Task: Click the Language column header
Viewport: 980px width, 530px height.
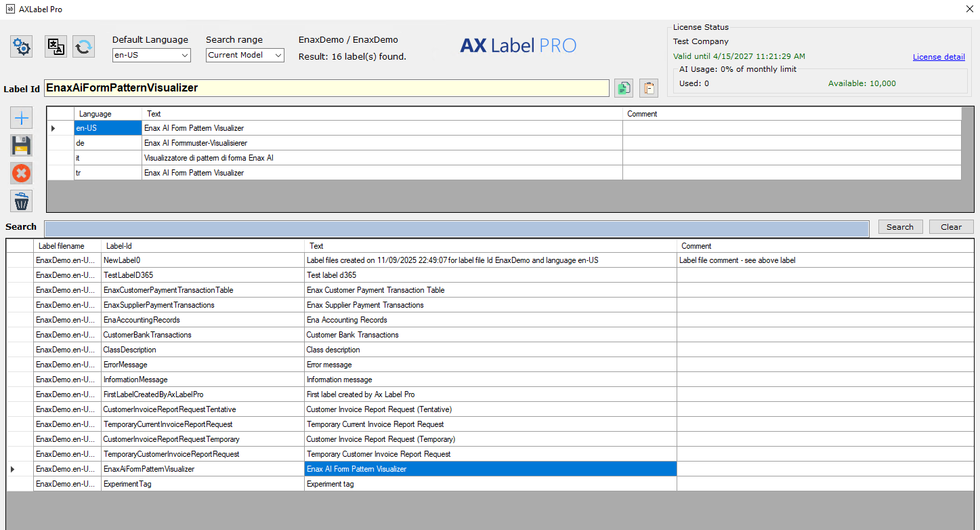Action: (x=108, y=114)
